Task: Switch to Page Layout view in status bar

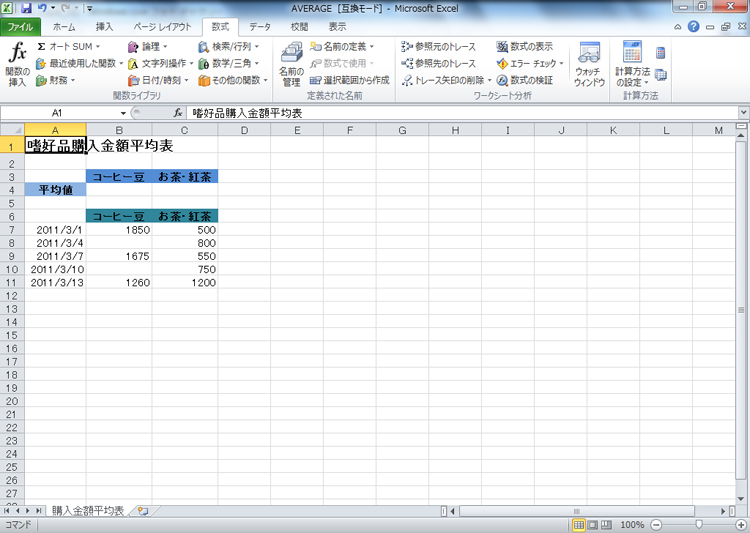Action: (x=592, y=525)
